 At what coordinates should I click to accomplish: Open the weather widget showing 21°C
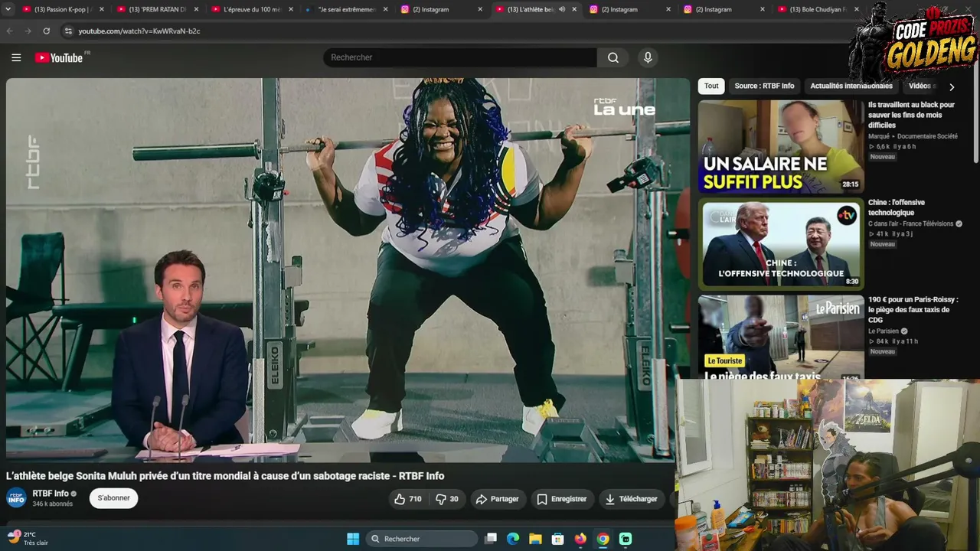pyautogui.click(x=28, y=539)
